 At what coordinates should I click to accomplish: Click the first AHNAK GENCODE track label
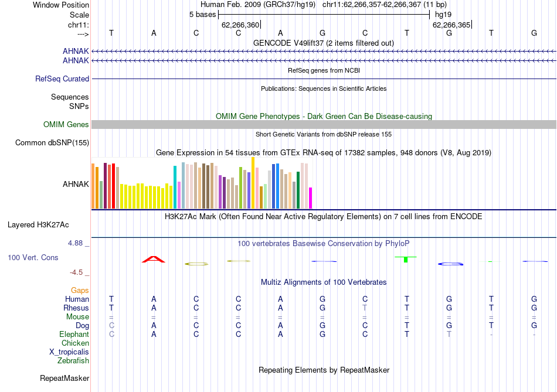click(x=76, y=52)
